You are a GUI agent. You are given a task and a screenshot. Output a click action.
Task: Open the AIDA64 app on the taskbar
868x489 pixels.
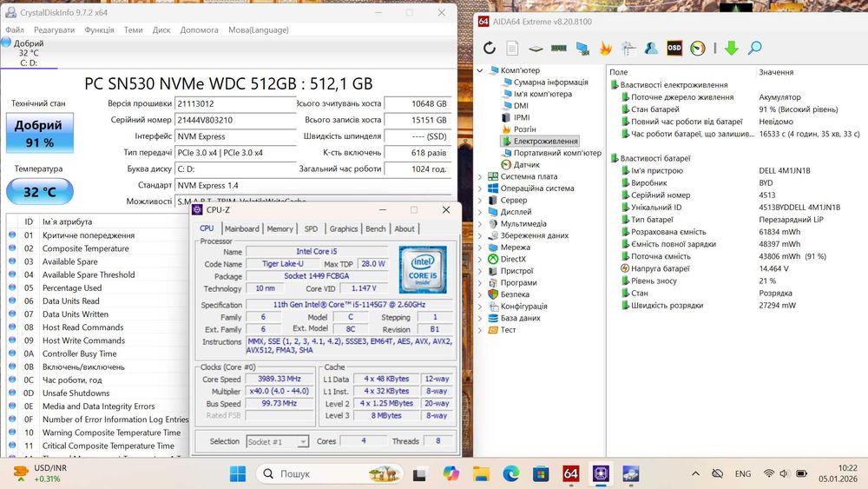pyautogui.click(x=571, y=473)
